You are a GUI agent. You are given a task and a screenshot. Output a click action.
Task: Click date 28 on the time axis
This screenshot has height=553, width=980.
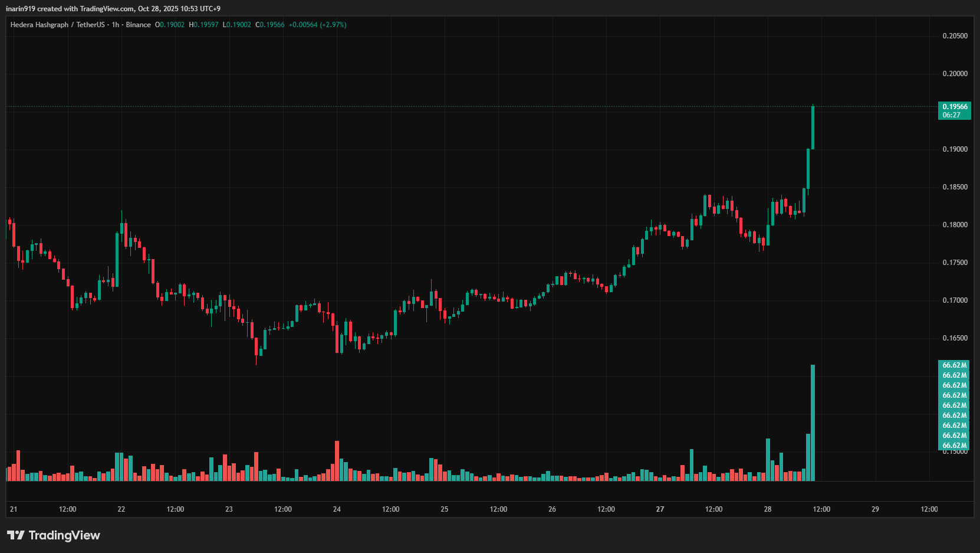point(767,509)
